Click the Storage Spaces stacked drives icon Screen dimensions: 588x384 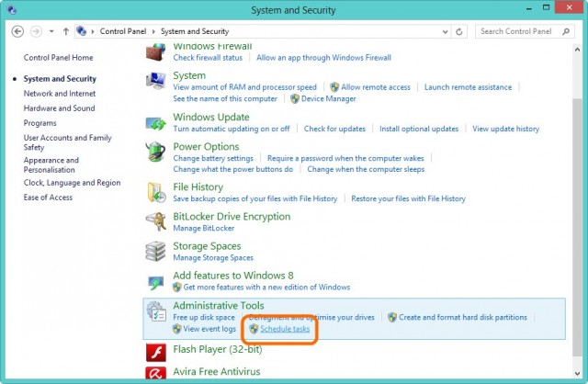(155, 251)
